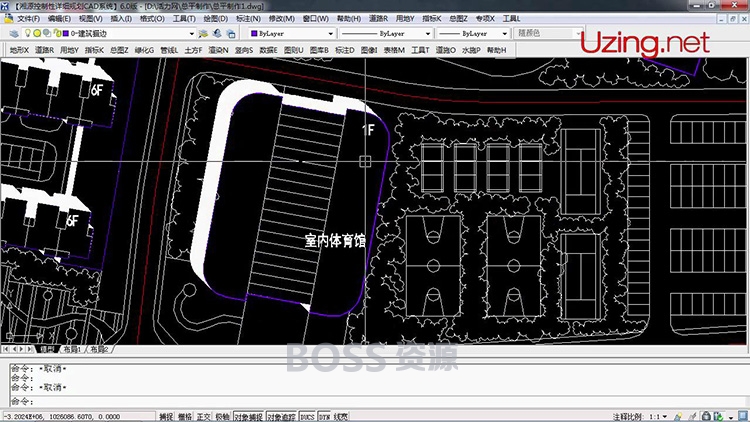The width and height of the screenshot is (750, 422).
Task: Click the layer lock icon in layer box
Action: point(57,33)
